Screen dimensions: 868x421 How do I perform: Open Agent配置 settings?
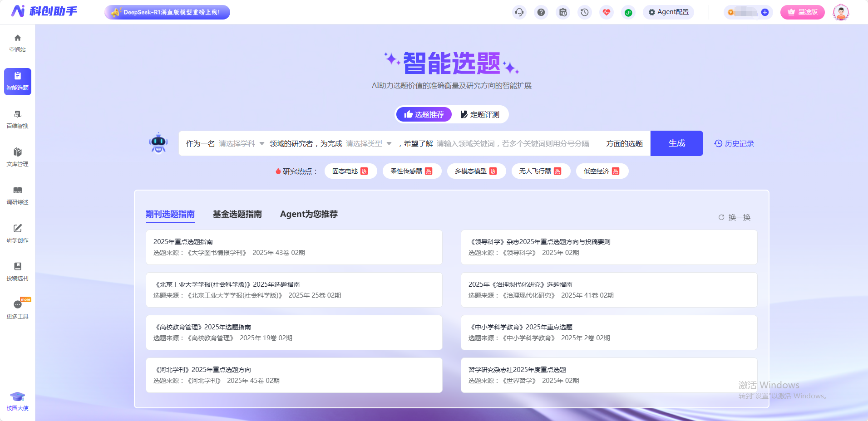[668, 12]
